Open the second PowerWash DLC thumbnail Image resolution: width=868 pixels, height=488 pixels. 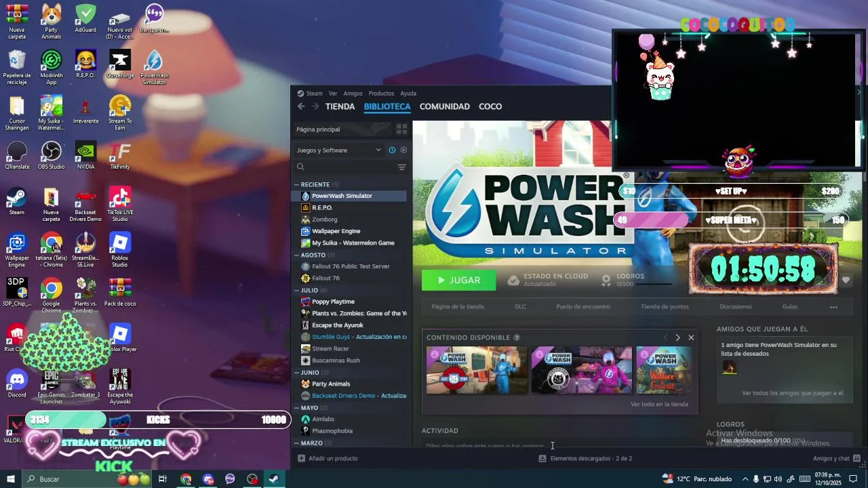click(582, 370)
